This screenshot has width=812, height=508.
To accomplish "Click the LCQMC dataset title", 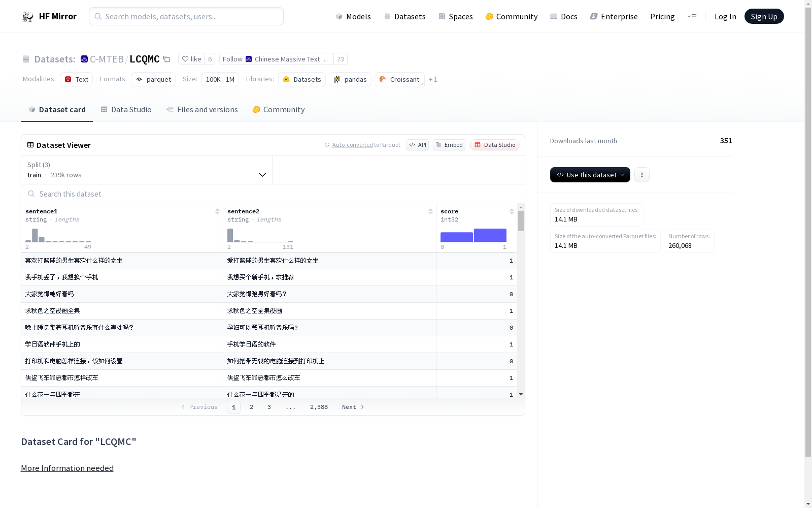I will [x=145, y=59].
